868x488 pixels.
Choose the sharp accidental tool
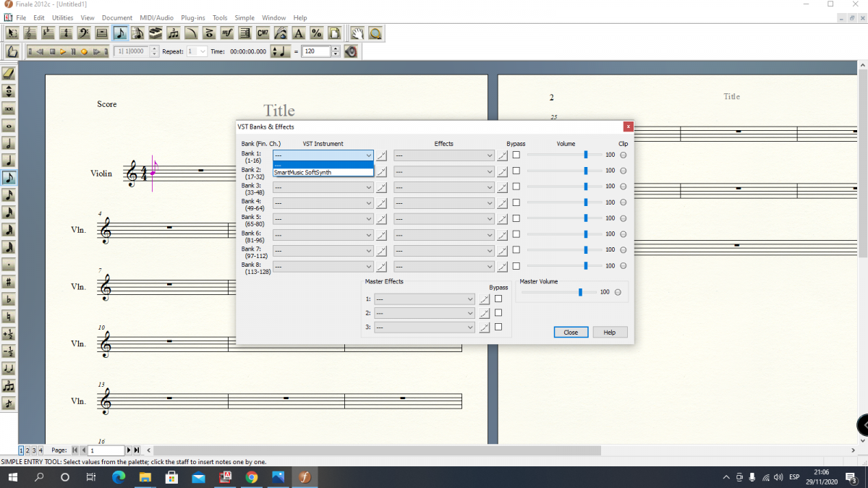pos(9,282)
